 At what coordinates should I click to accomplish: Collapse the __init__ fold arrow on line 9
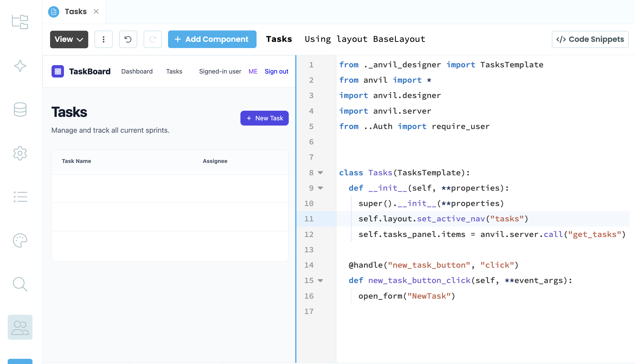320,188
